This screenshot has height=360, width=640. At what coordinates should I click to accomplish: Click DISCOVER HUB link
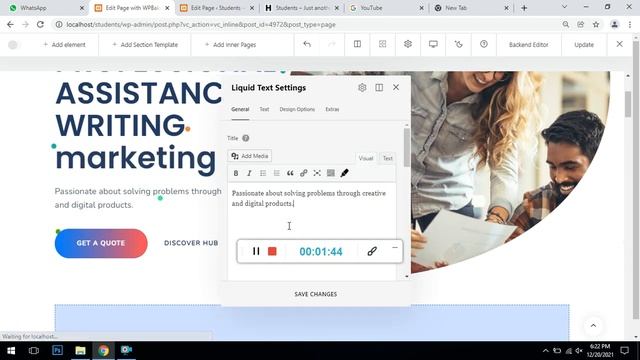pos(191,243)
